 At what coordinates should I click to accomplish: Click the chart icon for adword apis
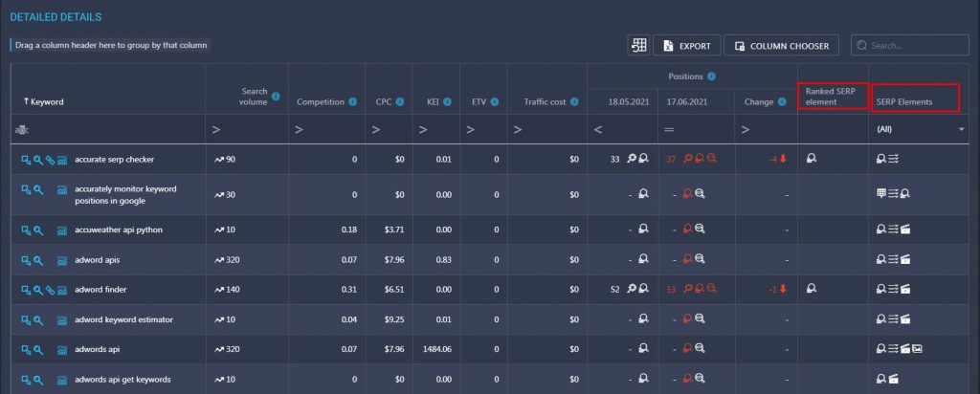click(x=62, y=260)
